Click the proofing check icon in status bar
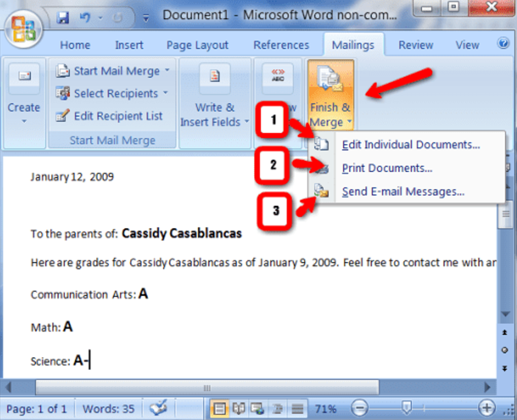Image resolution: width=517 pixels, height=420 pixels. click(x=159, y=408)
